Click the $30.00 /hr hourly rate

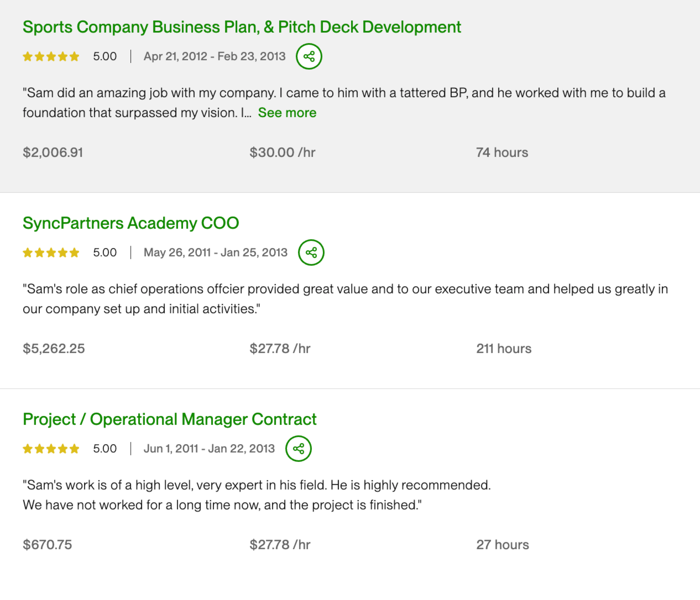pyautogui.click(x=282, y=152)
